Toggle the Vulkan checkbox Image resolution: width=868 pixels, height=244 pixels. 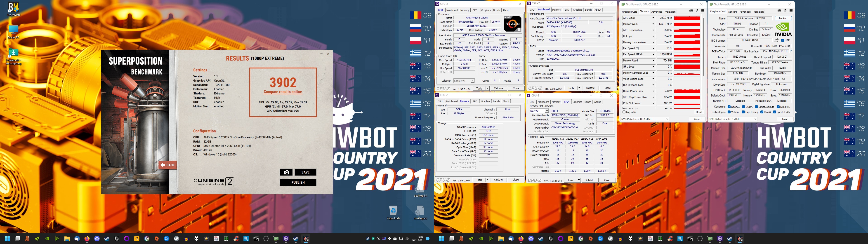[x=729, y=112]
